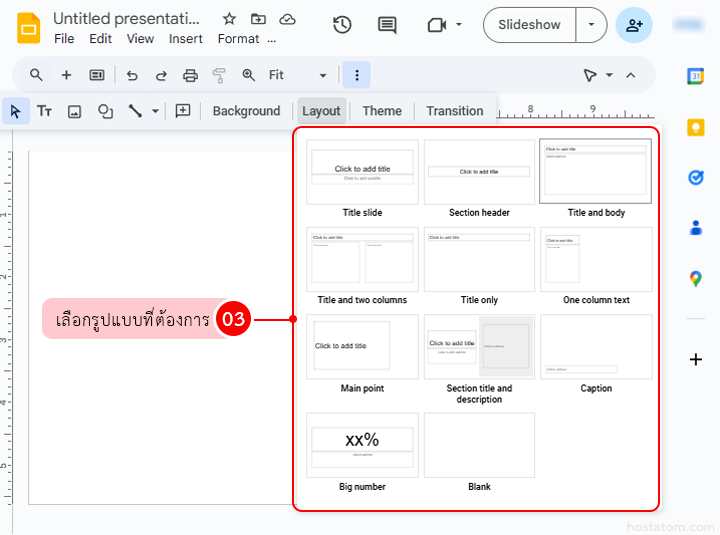
Task: Open Google Keep side panel
Action: [695, 127]
